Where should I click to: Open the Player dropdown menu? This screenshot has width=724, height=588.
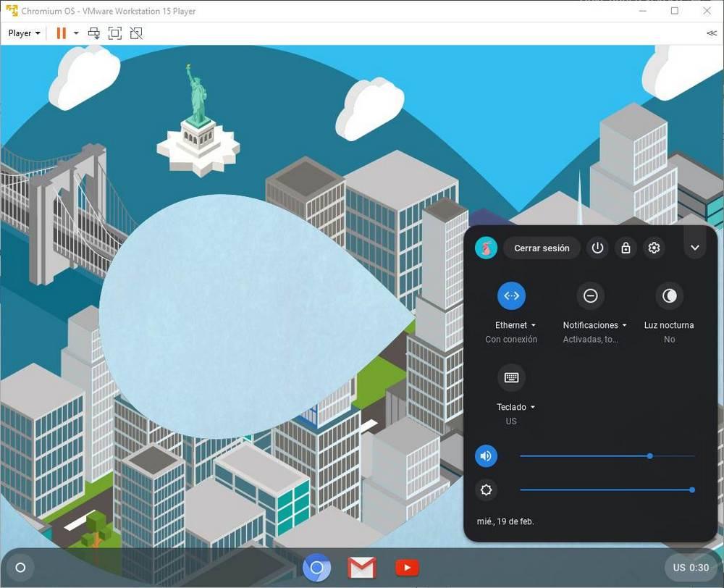point(24,33)
